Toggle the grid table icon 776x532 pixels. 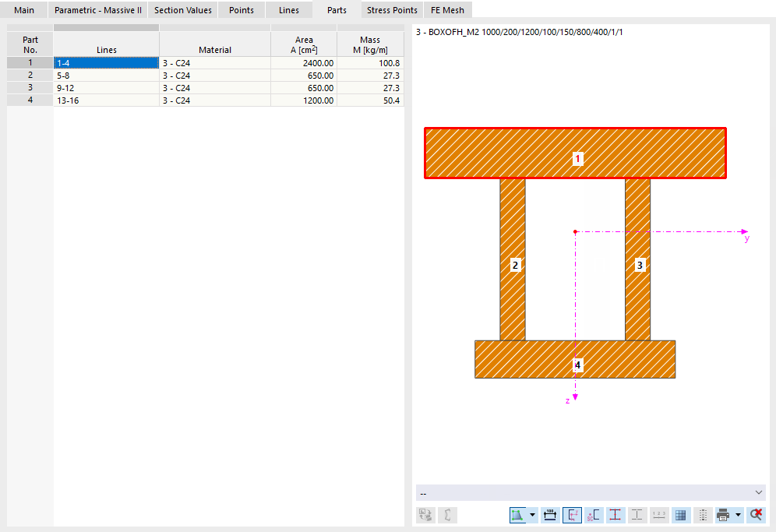[680, 515]
